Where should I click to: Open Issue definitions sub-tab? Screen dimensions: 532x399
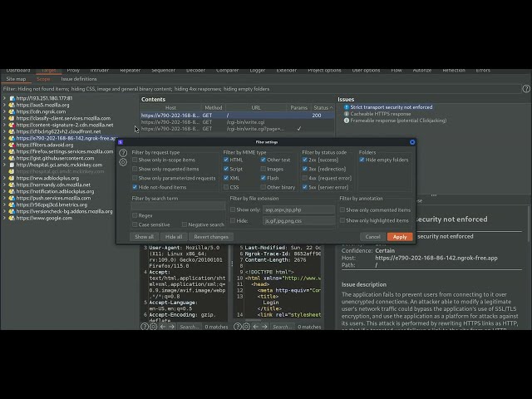click(x=79, y=79)
